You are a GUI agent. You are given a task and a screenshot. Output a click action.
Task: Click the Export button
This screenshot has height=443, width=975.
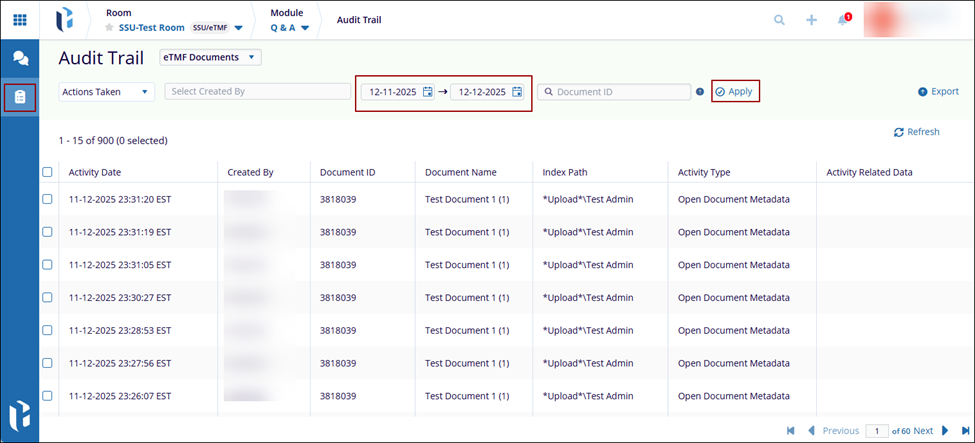click(938, 92)
